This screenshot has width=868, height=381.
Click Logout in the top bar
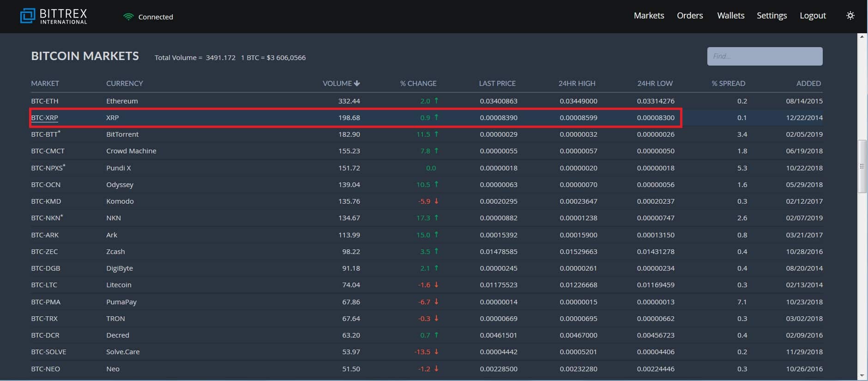click(x=813, y=16)
